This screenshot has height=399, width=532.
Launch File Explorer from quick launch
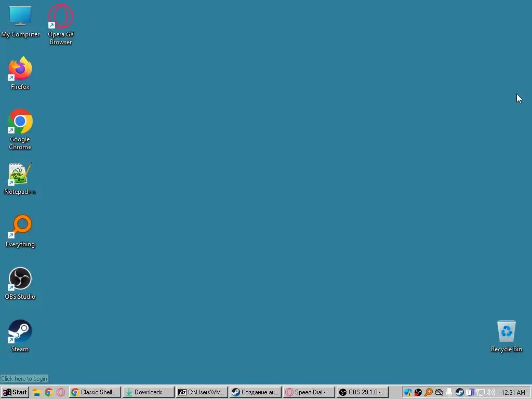coord(37,393)
